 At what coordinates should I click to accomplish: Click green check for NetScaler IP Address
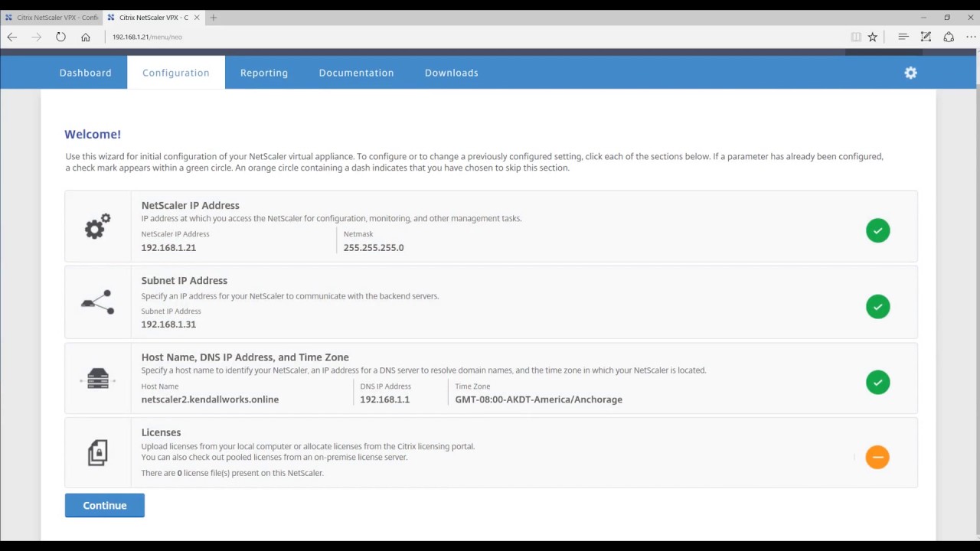pos(878,230)
